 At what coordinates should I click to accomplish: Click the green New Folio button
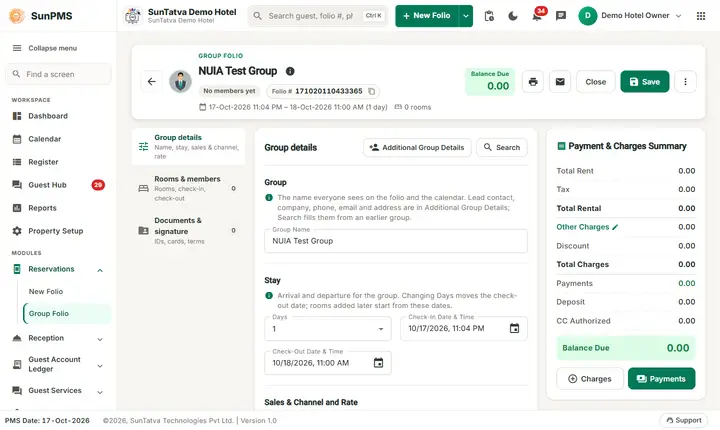click(427, 16)
